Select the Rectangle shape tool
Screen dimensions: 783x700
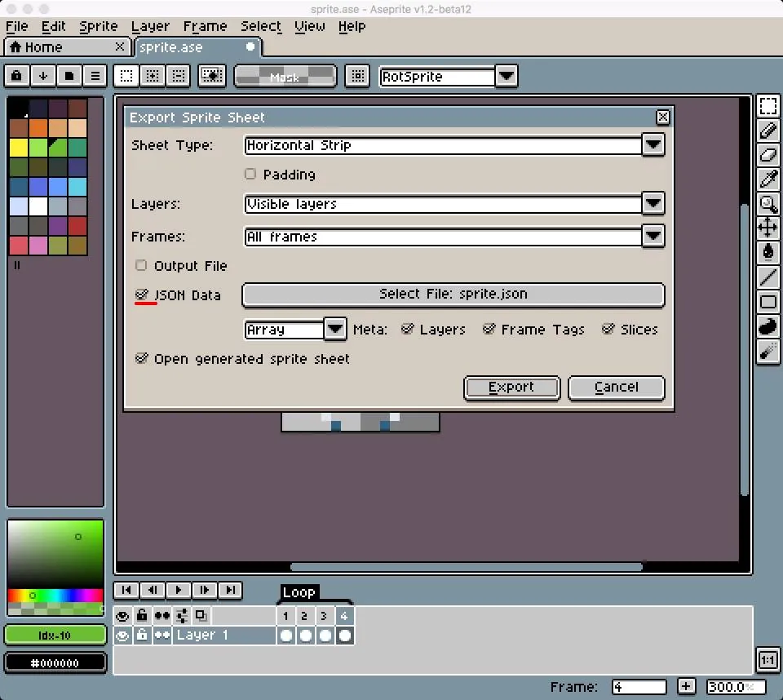768,301
